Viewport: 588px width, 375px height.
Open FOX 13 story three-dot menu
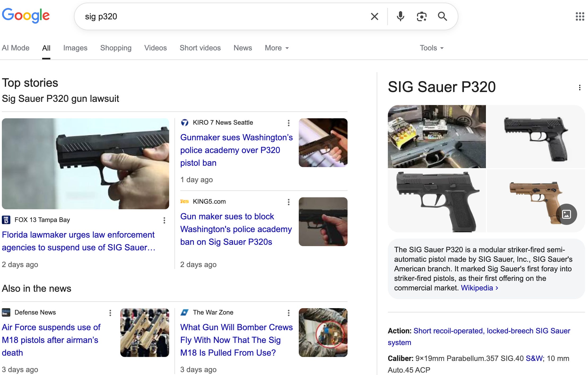pyautogui.click(x=164, y=220)
